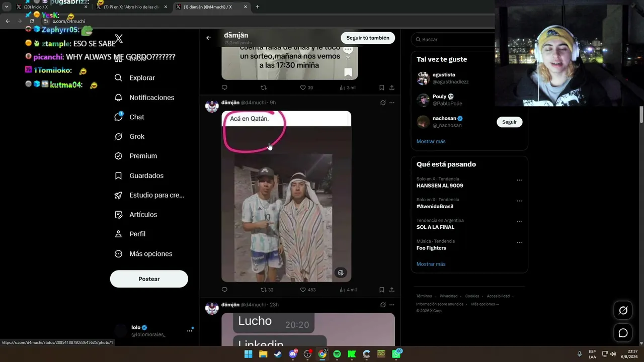644x362 pixels.
Task: Click Mostrar más under Qué está pasando
Action: tap(431, 264)
